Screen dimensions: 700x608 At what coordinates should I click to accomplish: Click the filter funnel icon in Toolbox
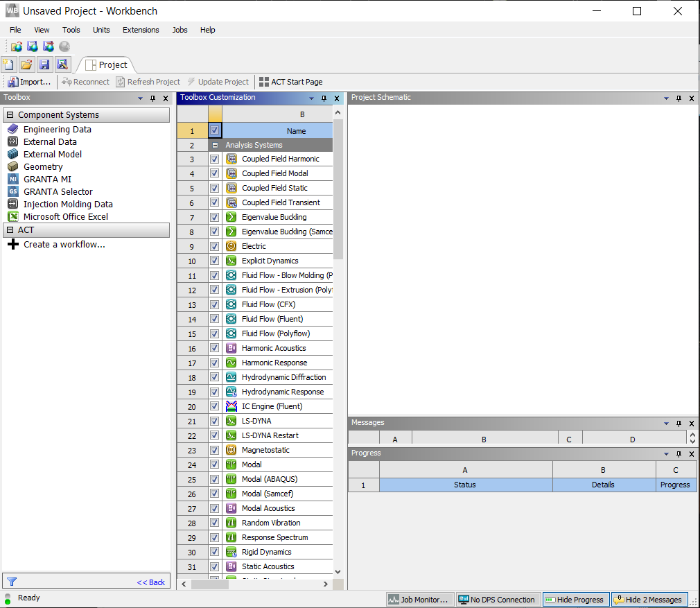[x=12, y=582]
